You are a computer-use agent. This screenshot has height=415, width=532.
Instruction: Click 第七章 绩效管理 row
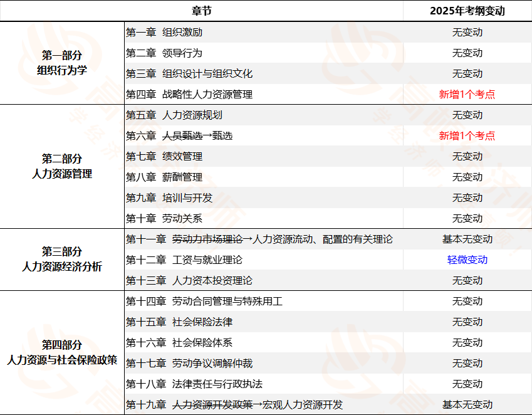[x=328, y=157]
